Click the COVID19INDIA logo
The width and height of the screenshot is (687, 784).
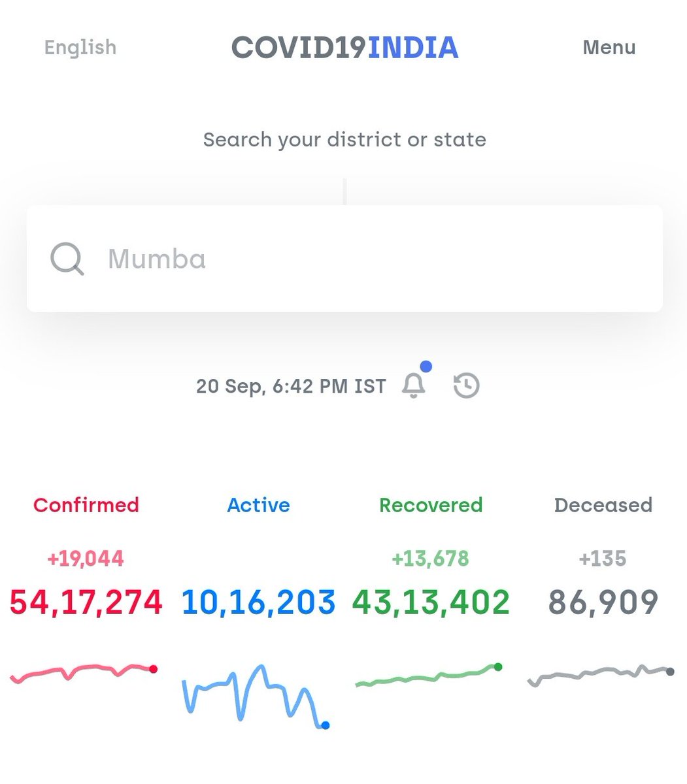(344, 47)
